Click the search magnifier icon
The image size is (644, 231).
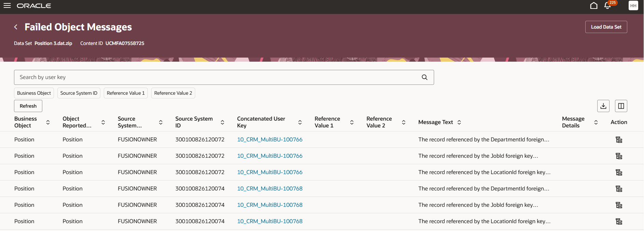[x=425, y=77]
